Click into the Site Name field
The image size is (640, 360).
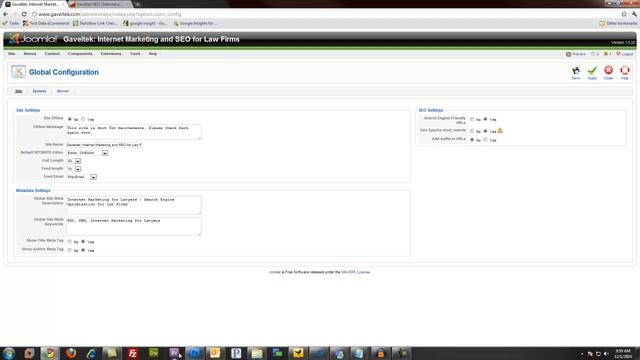pyautogui.click(x=104, y=144)
